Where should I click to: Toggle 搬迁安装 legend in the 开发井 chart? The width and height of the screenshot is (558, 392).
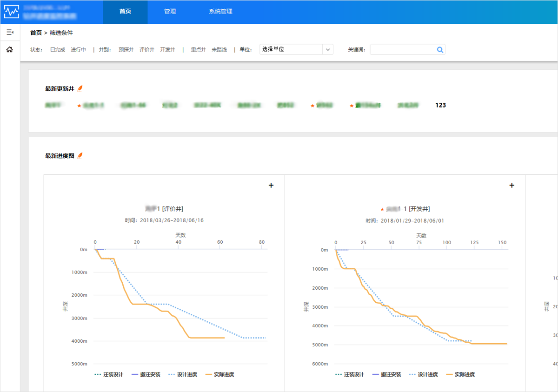point(386,374)
